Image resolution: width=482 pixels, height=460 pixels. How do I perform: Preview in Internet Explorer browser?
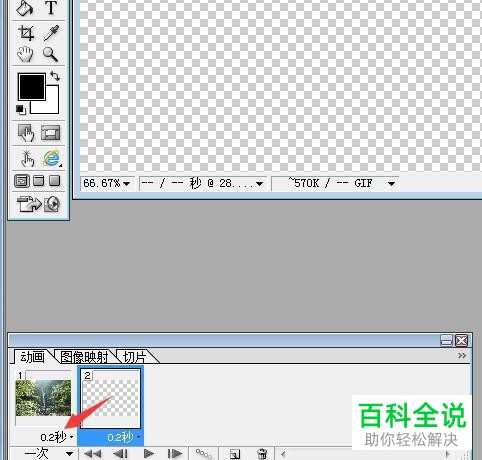(x=51, y=159)
